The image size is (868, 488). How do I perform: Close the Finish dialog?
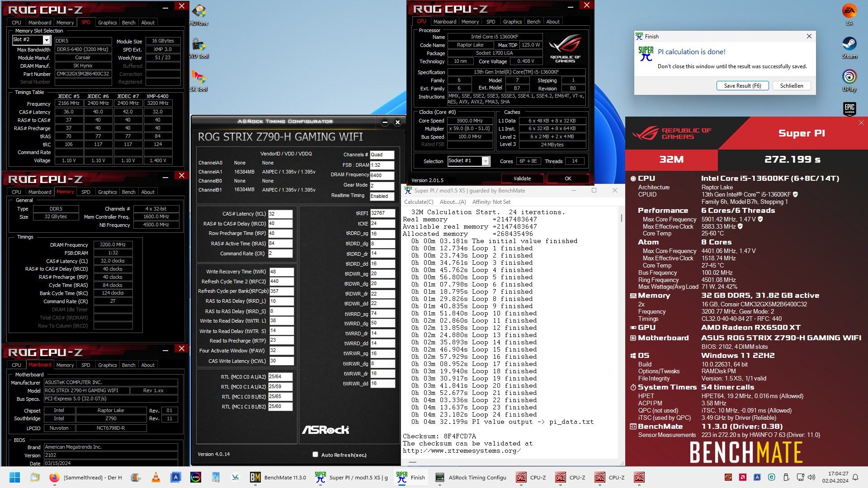click(809, 36)
